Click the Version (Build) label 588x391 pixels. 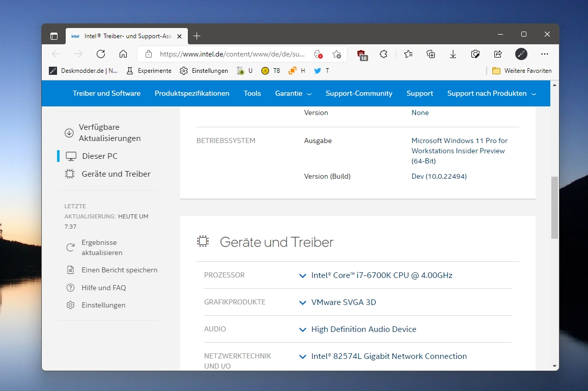[x=327, y=176]
